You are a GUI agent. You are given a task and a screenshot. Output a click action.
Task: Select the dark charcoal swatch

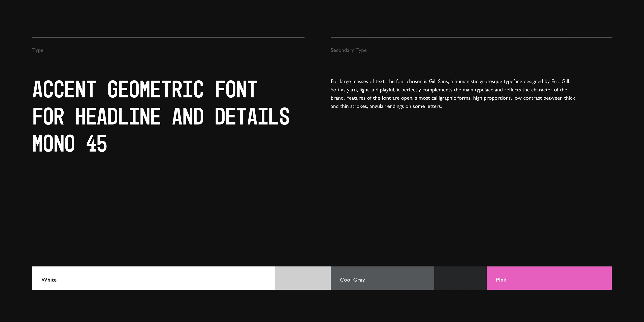coord(460,278)
